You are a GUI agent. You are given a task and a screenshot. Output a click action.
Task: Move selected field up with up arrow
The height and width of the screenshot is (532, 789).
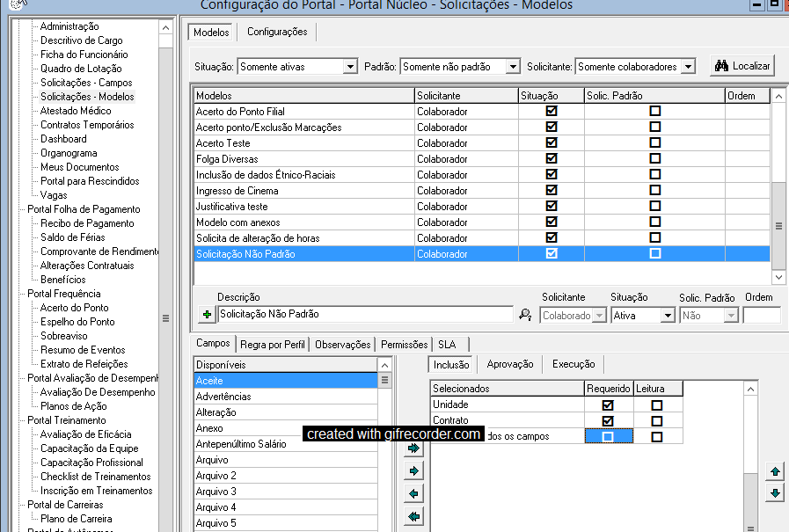tap(775, 472)
